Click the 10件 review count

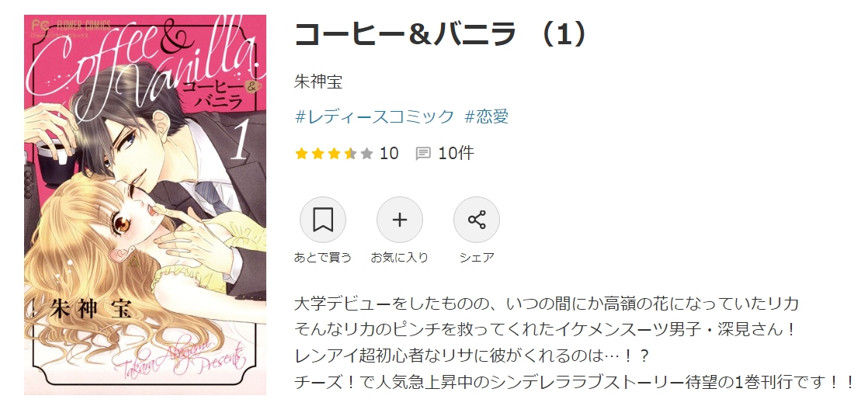[457, 153]
